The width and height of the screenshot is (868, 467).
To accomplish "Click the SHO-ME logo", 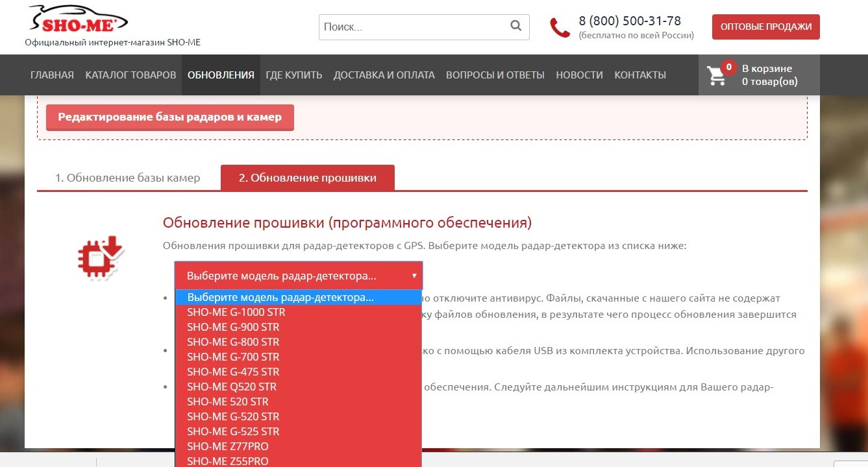I will click(x=78, y=20).
